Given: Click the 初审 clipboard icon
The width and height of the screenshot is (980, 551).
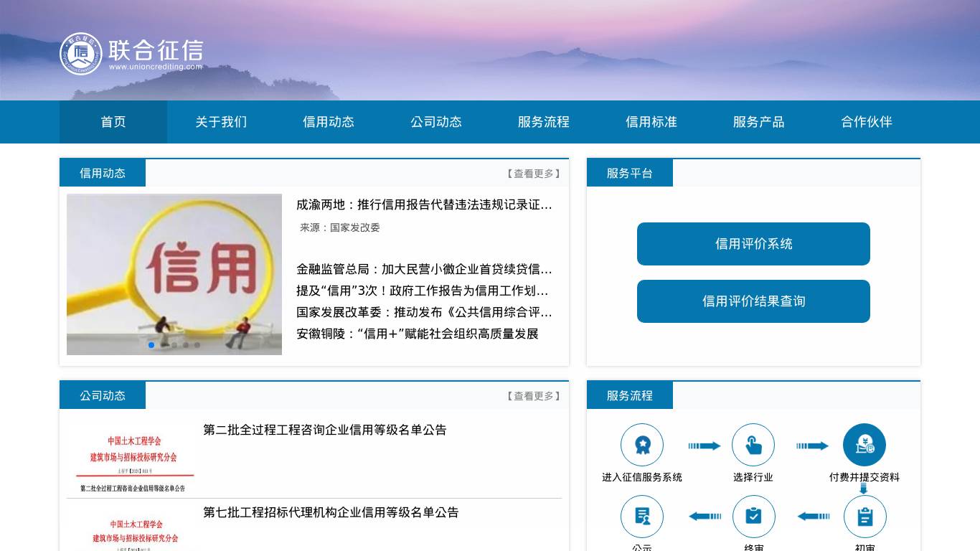Looking at the screenshot, I should point(865,517).
